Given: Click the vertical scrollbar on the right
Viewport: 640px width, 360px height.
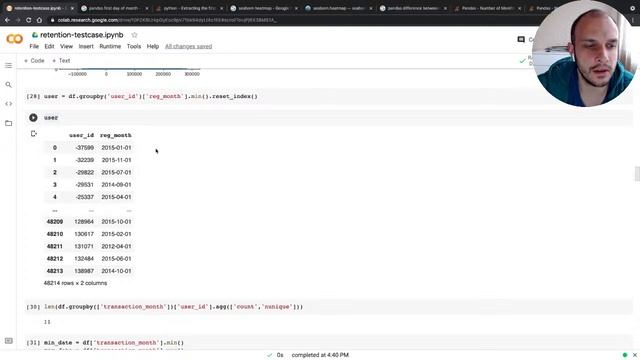Looking at the screenshot, I should tap(637, 173).
